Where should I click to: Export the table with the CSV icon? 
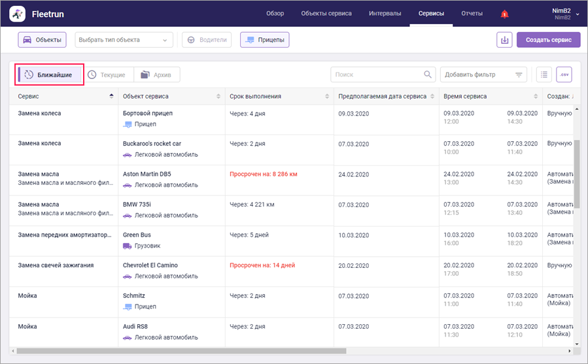[x=564, y=74]
